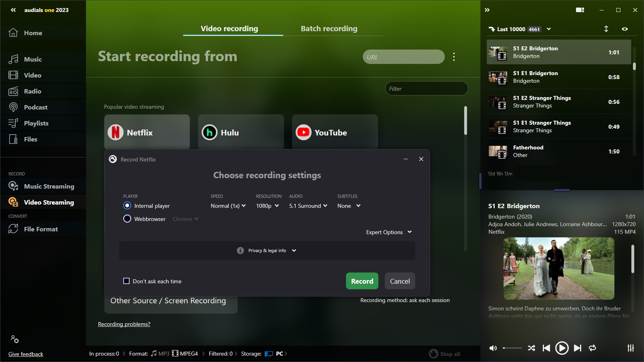Adjust the volume slider
Screen dimensions: 644x362
pos(512,348)
